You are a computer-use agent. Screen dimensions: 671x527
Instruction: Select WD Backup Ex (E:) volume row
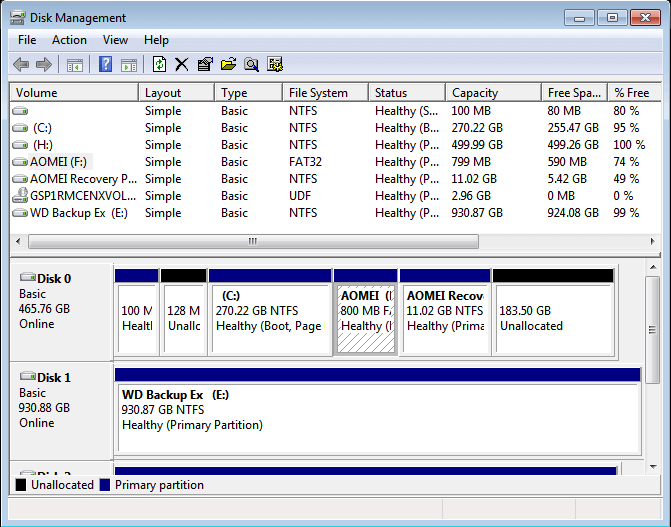click(x=79, y=213)
